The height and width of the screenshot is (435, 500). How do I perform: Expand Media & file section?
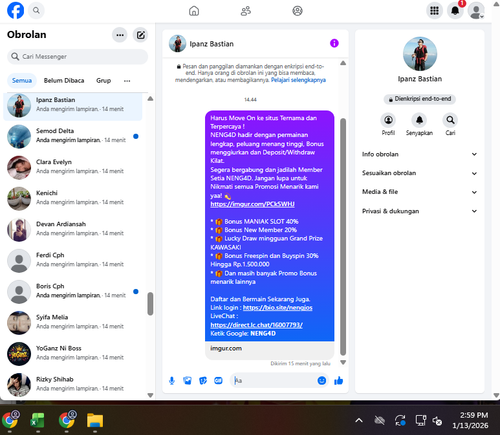click(x=420, y=192)
